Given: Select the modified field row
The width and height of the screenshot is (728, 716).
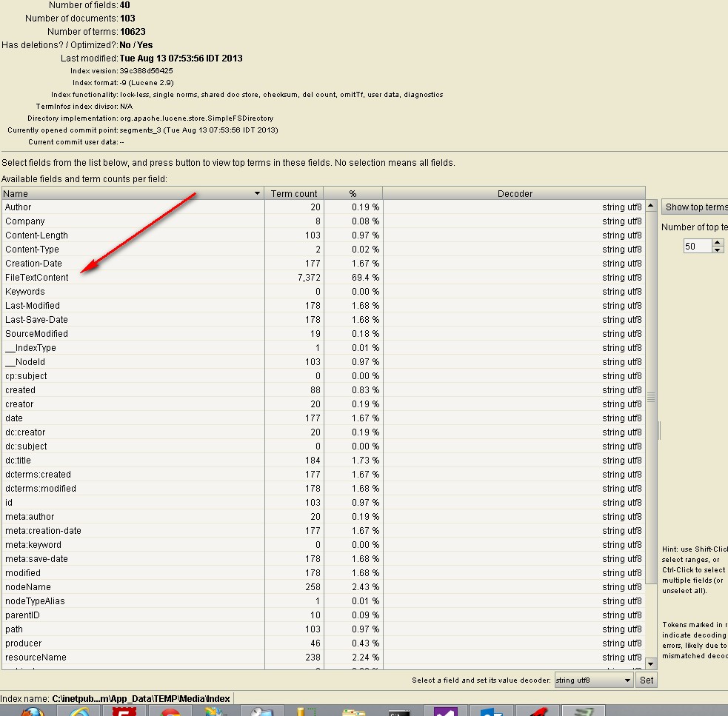Looking at the screenshot, I should point(323,573).
